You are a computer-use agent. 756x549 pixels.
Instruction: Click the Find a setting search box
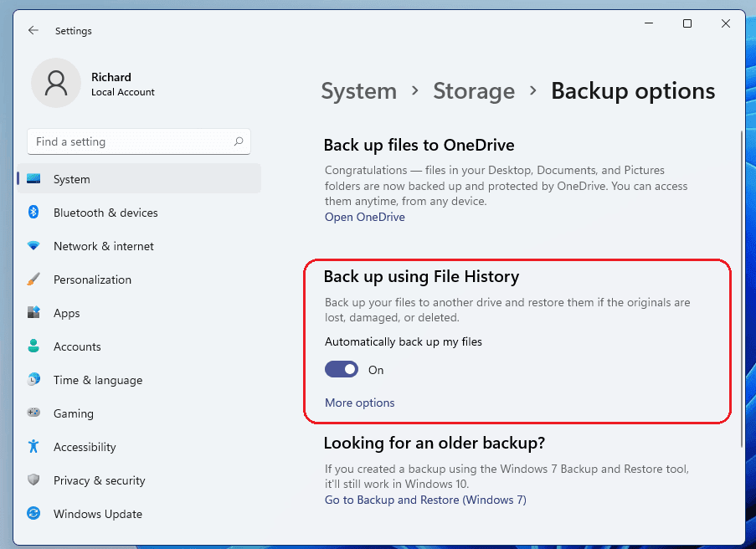click(x=138, y=141)
